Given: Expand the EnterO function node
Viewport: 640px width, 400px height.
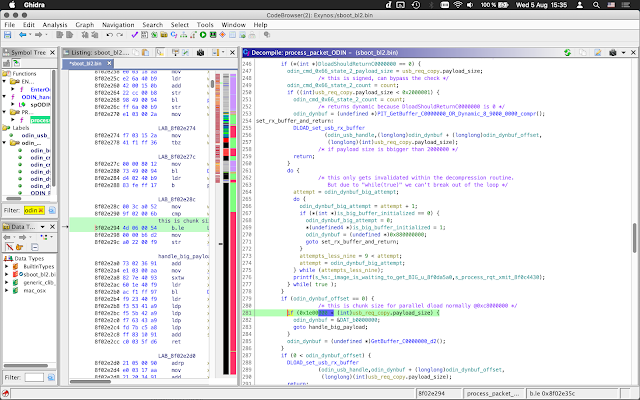Looking at the screenshot, I should pyautogui.click(x=13, y=89).
